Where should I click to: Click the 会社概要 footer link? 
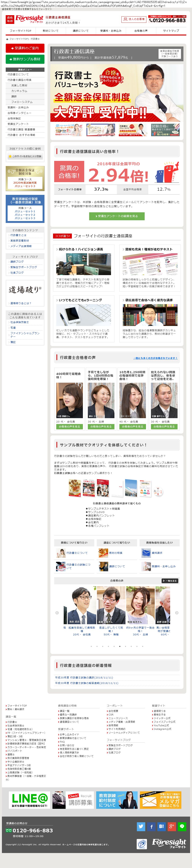click(113, 711)
